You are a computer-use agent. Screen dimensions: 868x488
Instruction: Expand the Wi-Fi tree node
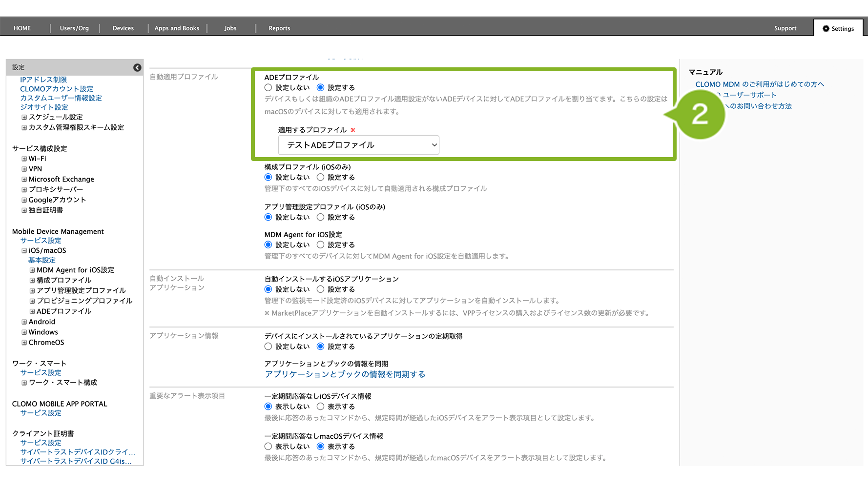tap(24, 159)
